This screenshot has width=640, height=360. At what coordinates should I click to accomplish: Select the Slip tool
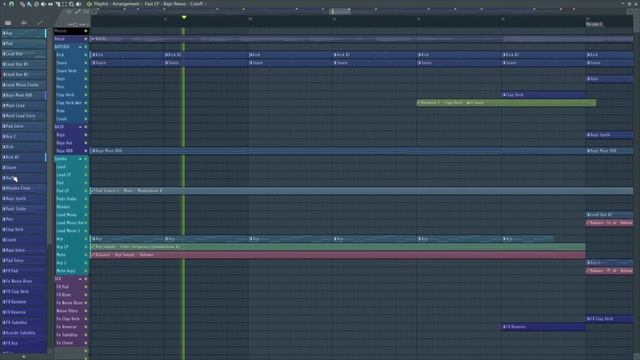pyautogui.click(x=50, y=4)
